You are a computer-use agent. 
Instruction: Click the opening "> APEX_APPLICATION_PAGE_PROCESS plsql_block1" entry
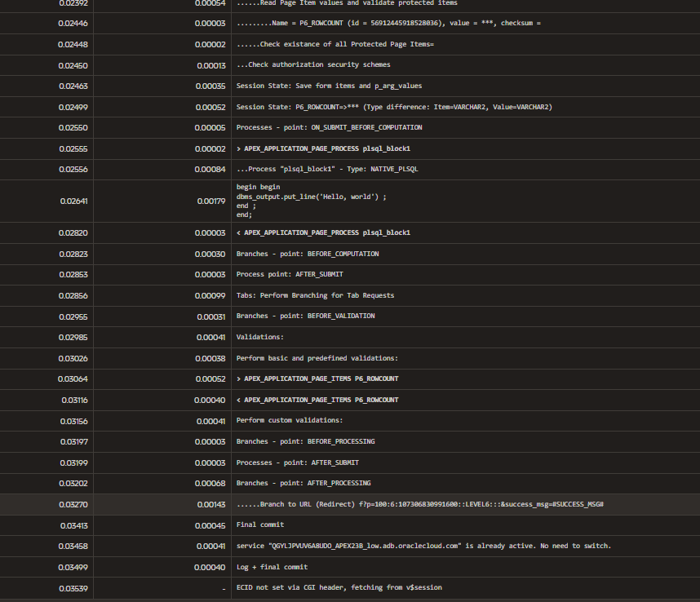(323, 148)
